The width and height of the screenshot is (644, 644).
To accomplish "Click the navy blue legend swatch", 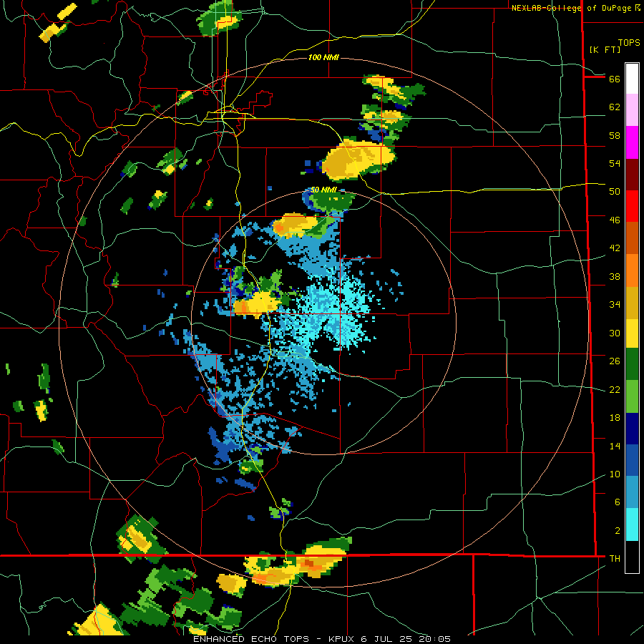I will [x=632, y=429].
